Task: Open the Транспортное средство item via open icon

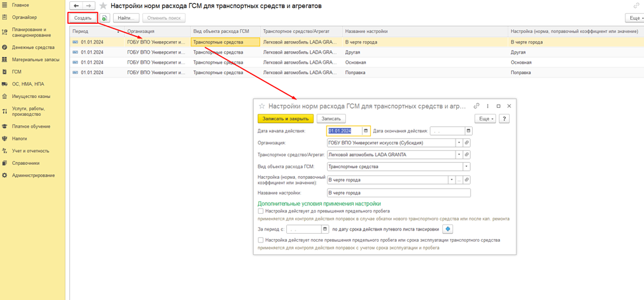Action: [467, 155]
